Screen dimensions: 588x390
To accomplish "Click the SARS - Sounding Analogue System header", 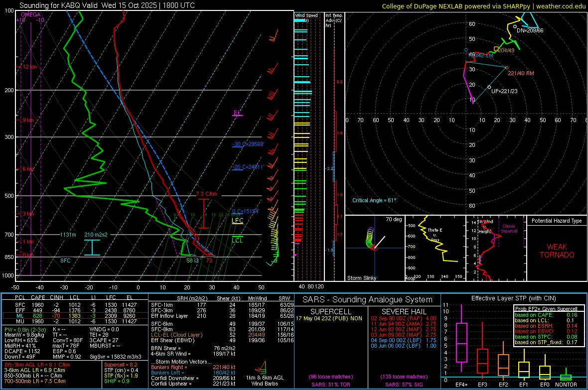I will coord(367,300).
